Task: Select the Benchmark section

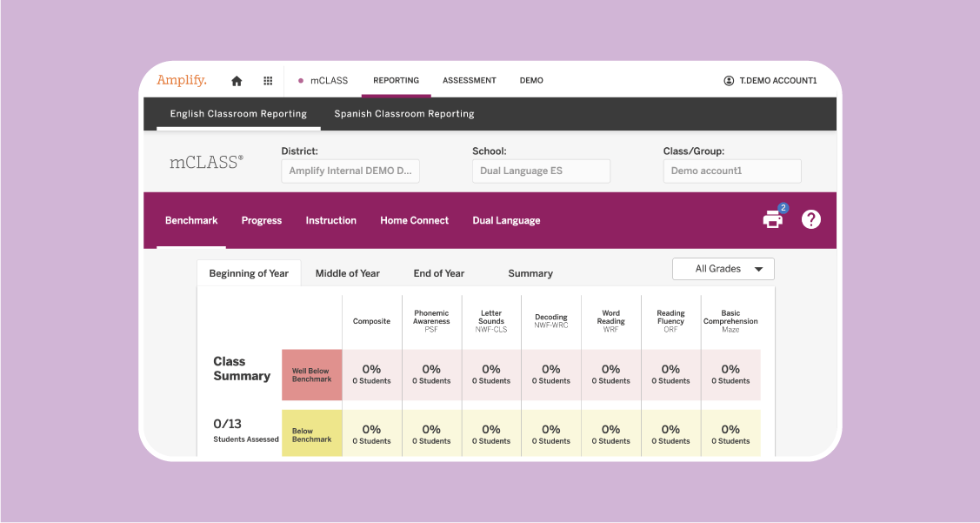Action: pos(191,220)
